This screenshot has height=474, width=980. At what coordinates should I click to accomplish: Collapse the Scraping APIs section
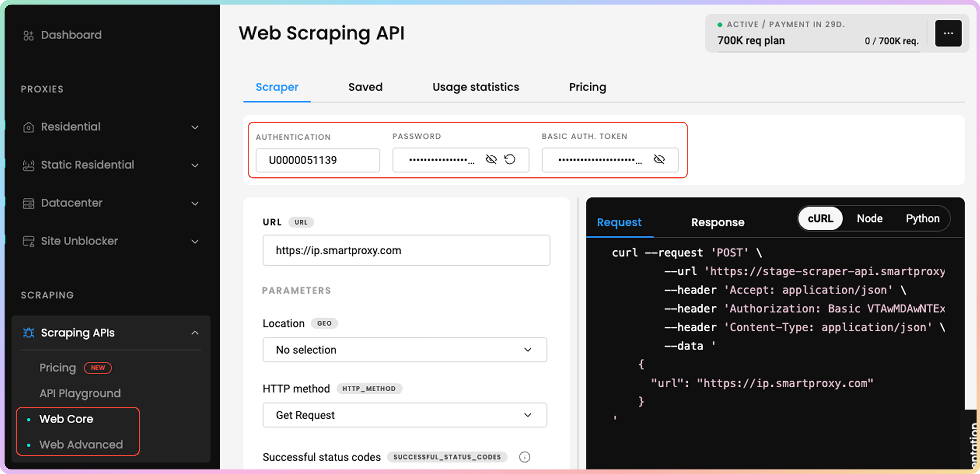point(195,333)
